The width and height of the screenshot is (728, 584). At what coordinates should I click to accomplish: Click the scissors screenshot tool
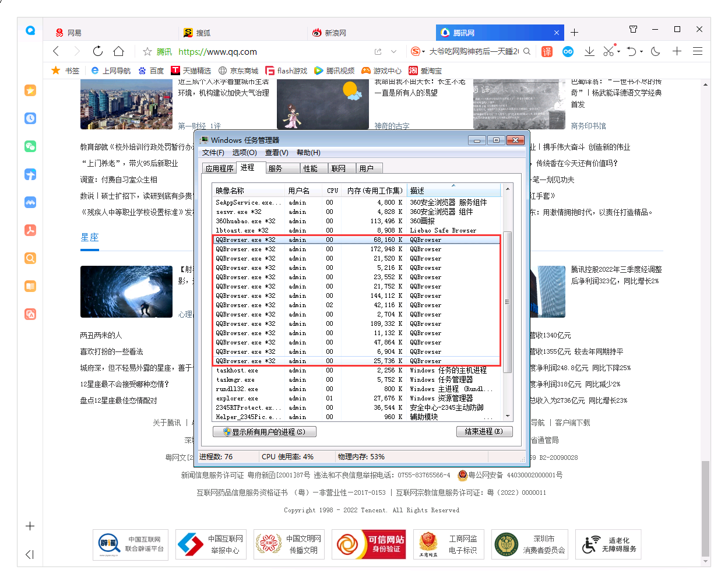tap(609, 51)
